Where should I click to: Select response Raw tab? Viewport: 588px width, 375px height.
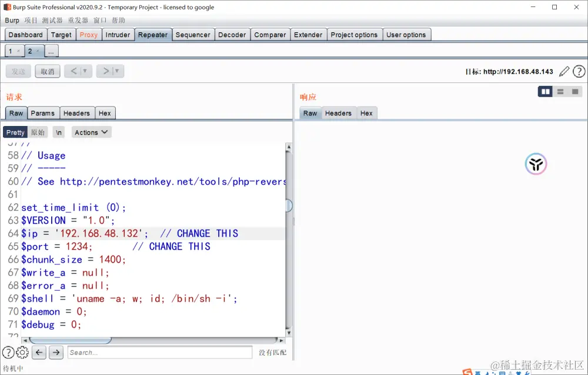pos(310,113)
